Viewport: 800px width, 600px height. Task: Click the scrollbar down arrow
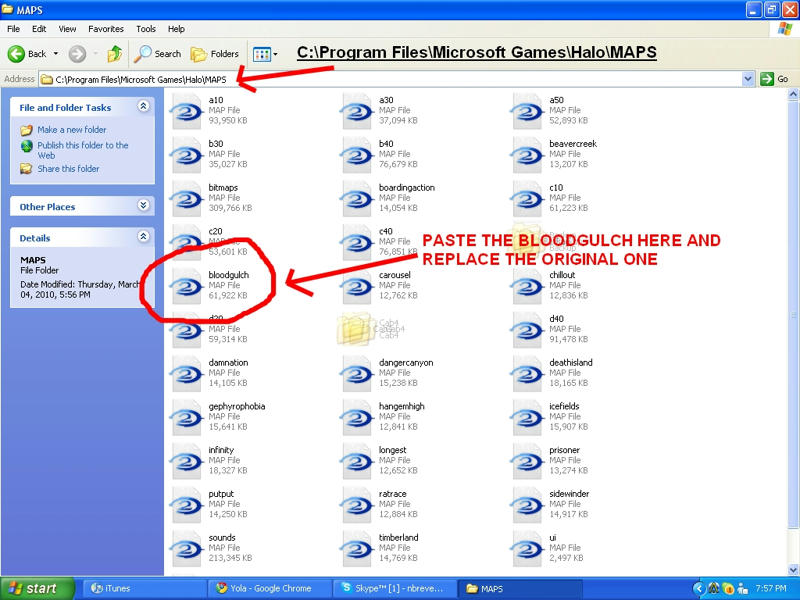click(793, 570)
